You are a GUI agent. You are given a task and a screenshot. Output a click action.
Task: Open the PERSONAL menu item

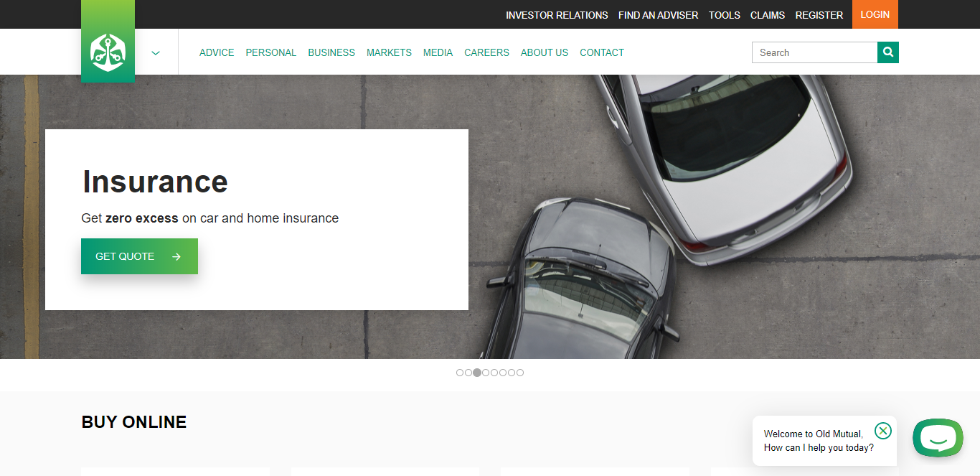click(x=270, y=52)
